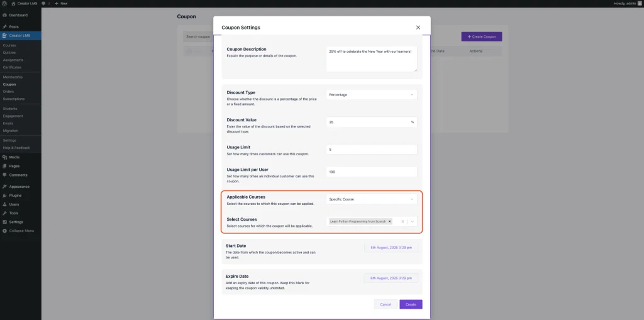Clear all selected courses with X

point(402,221)
